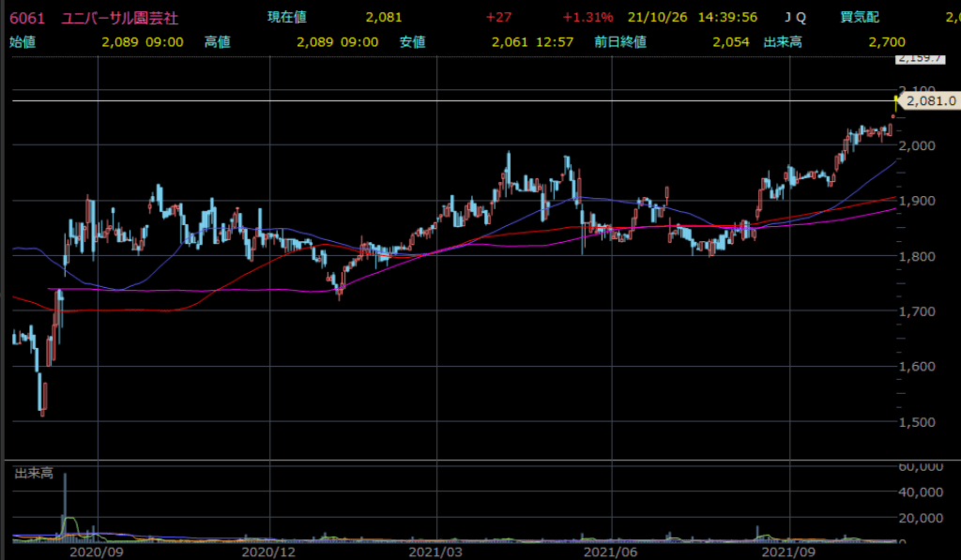Click the 前日終値 previous close label

621,41
